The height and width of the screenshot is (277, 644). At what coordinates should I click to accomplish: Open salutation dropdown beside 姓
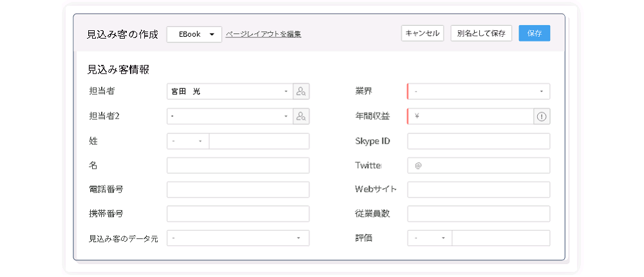coord(188,141)
